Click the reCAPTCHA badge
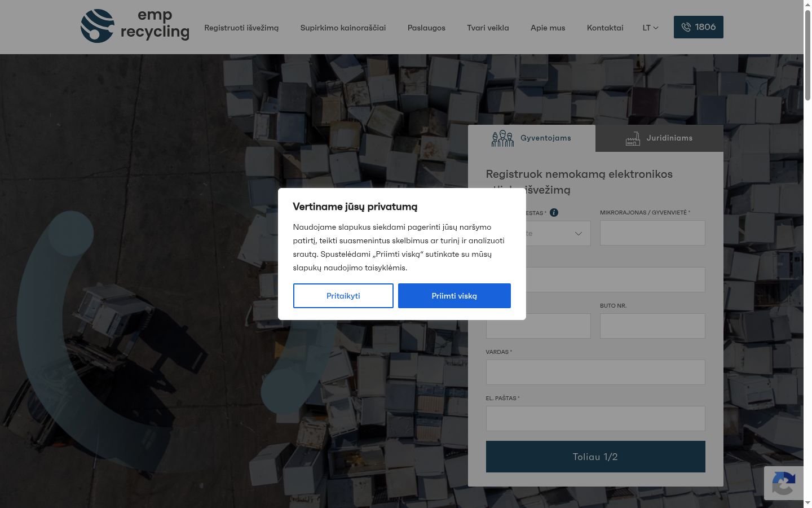812x508 pixels. point(784,483)
